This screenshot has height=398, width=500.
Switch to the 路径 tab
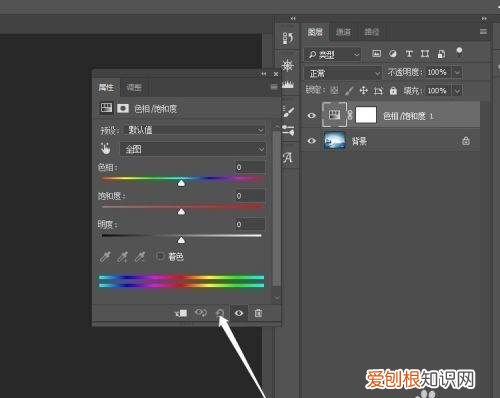tap(371, 32)
